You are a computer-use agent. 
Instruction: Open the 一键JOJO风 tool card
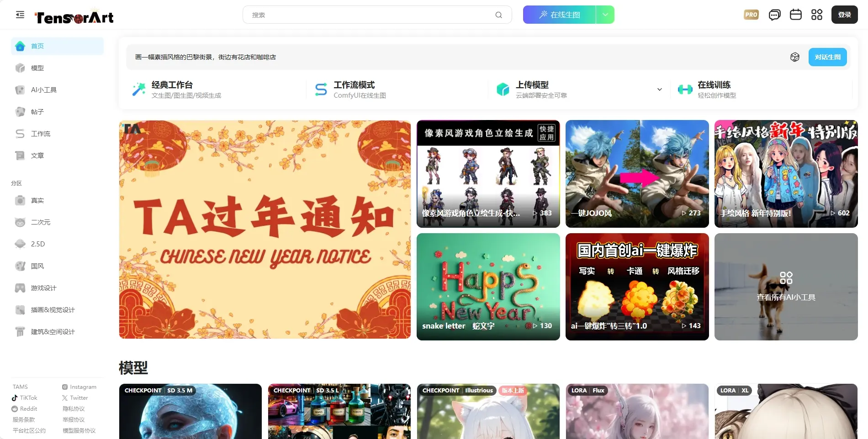click(x=637, y=174)
